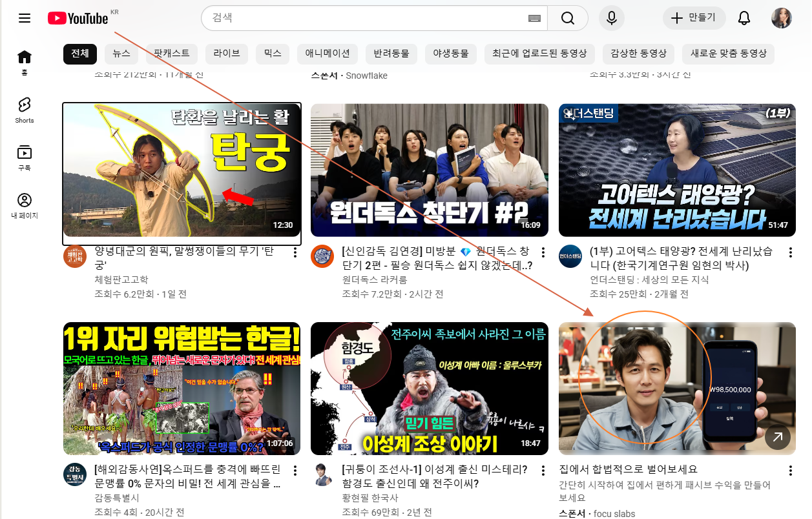The image size is (812, 519).
Task: Open ad title 집에서 합법적으로 벌어보세요
Action: coord(628,469)
